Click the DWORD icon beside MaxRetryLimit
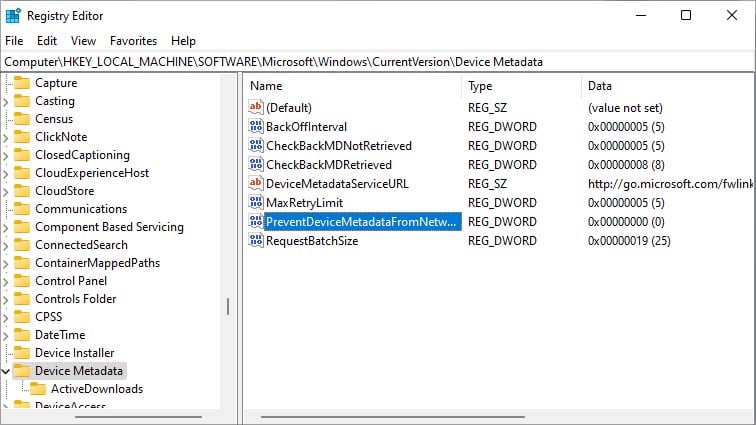 coord(255,203)
